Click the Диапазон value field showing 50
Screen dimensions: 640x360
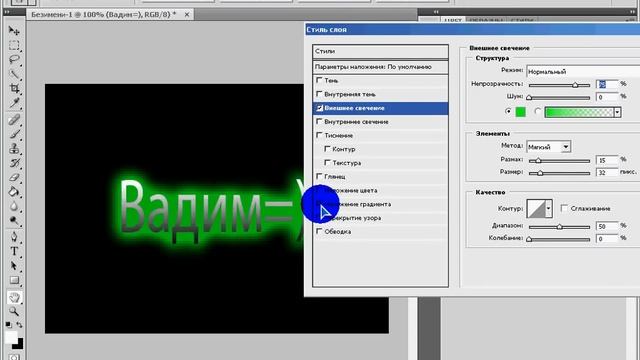(607, 226)
